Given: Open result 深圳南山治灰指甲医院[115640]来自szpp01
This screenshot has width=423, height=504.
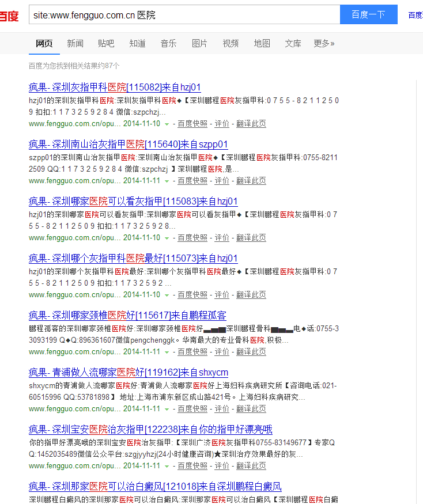Looking at the screenshot, I should [129, 145].
